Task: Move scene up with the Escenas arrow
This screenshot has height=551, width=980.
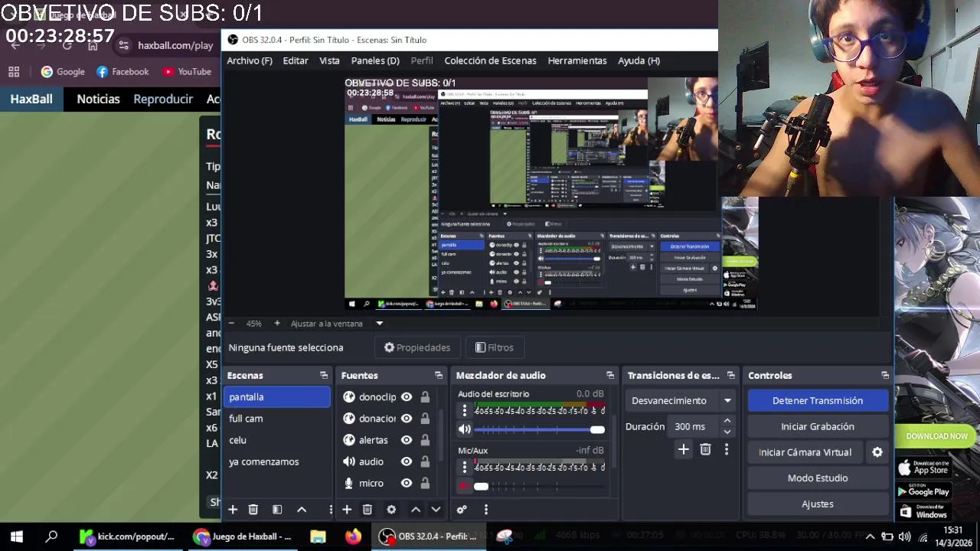Action: pos(302,510)
